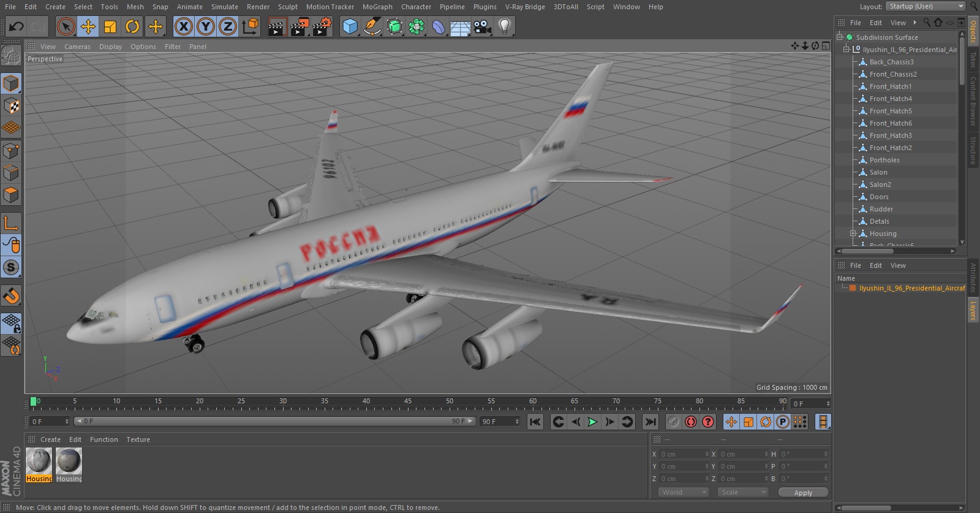Enable Axis mode L icon
980x513 pixels.
11,223
